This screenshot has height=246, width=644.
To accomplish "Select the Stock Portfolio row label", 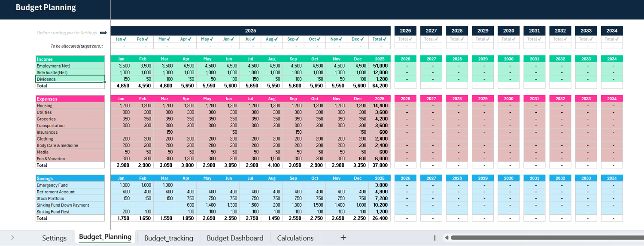I will [70, 198].
